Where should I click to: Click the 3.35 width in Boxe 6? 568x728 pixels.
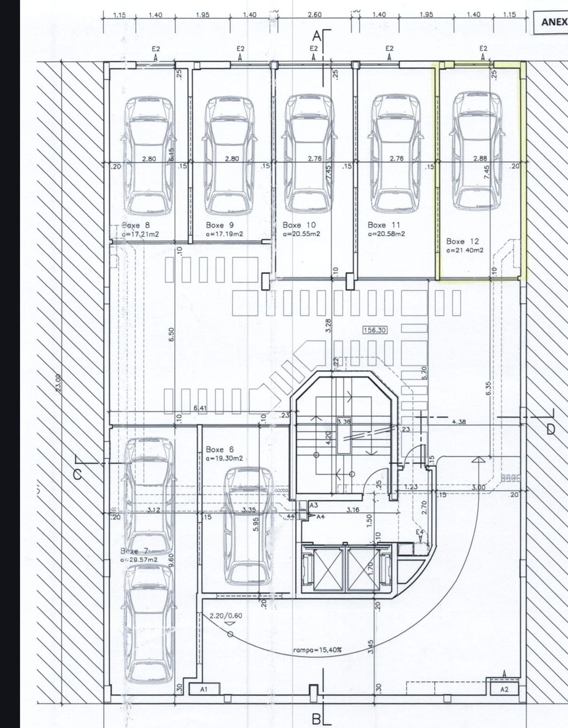click(249, 510)
